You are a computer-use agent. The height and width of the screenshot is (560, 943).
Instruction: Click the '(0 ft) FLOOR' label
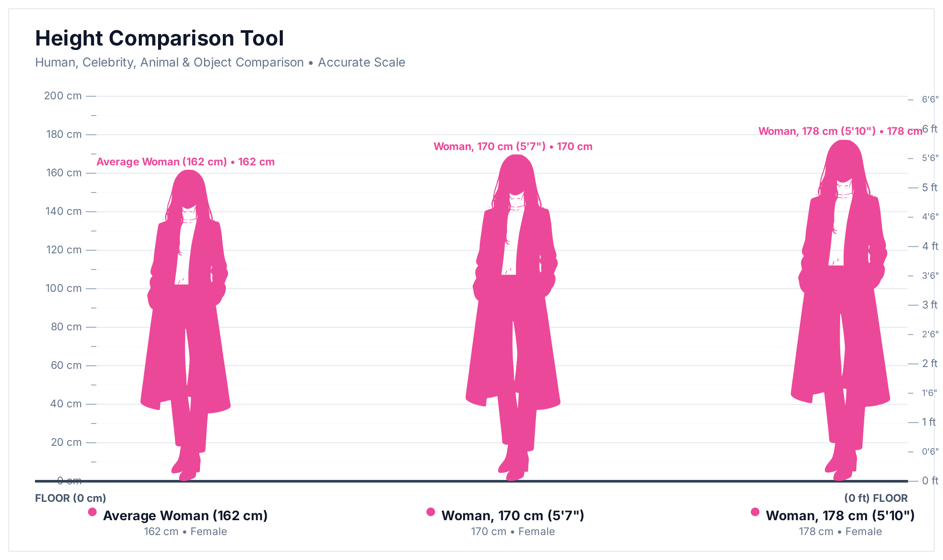tap(876, 498)
